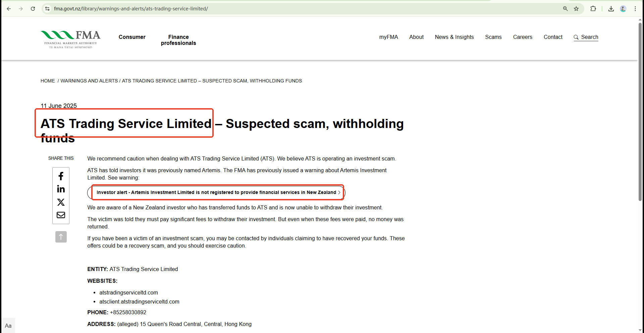The image size is (644, 333).
Task: Share page on Facebook
Action: pyautogui.click(x=61, y=176)
